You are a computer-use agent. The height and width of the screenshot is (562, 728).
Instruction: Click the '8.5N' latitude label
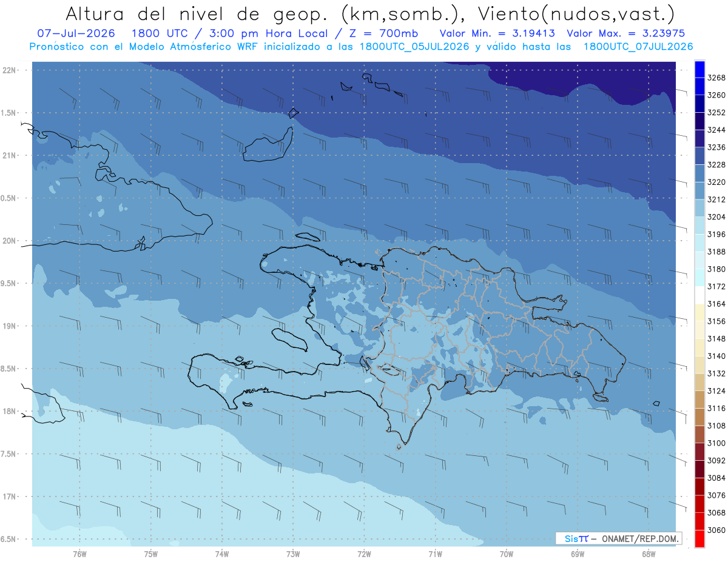click(x=8, y=369)
